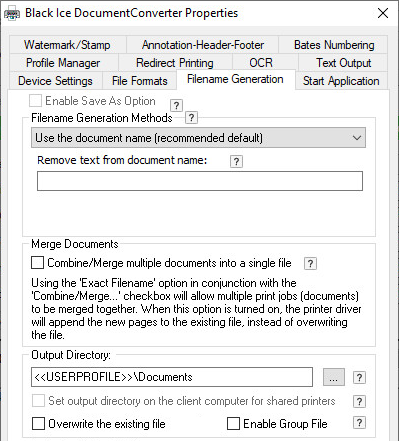Open help next to the output directory browse button
Image resolution: width=399 pixels, height=441 pixels.
[x=359, y=378]
